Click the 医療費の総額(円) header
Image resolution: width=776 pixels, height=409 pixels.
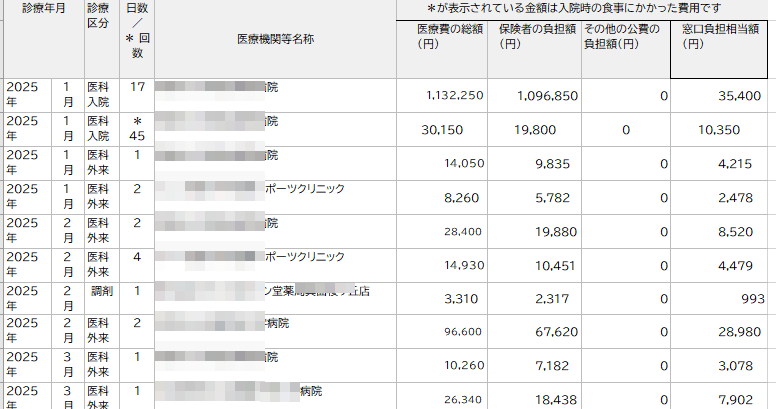(441, 37)
